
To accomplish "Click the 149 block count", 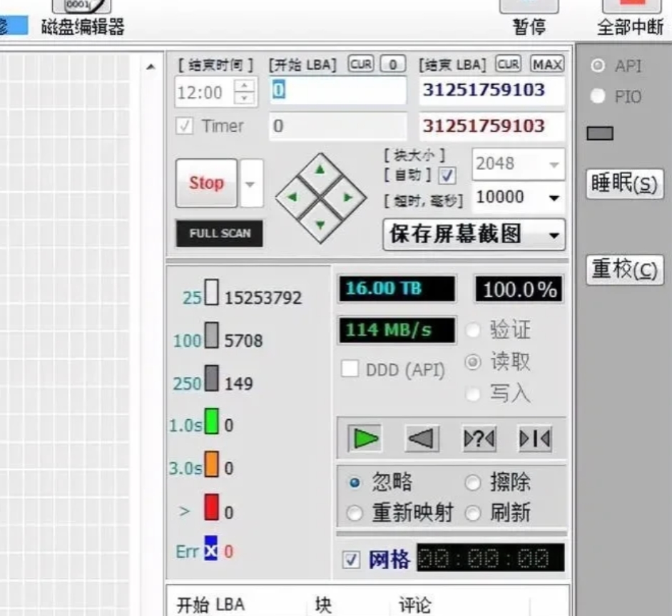I will (239, 384).
